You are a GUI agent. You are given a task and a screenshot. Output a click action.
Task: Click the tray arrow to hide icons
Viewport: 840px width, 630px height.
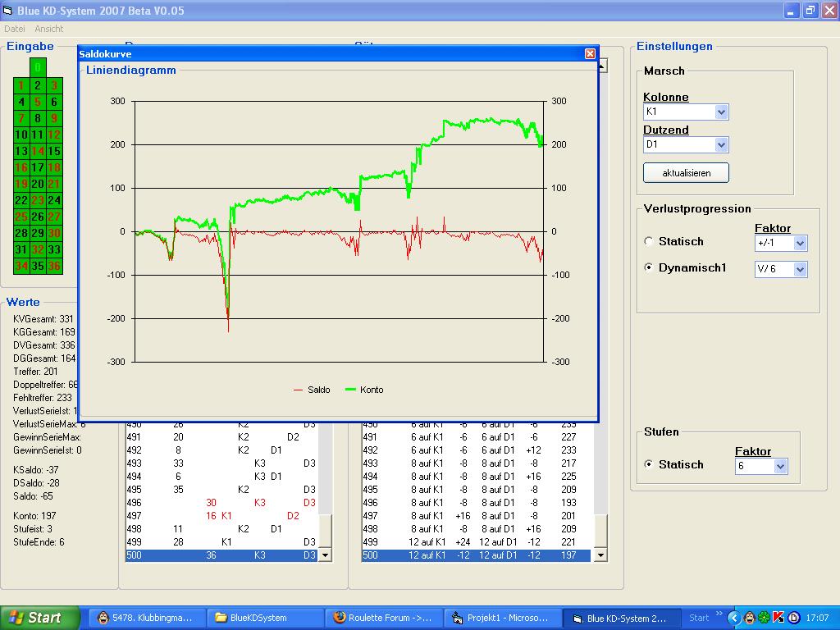(734, 619)
